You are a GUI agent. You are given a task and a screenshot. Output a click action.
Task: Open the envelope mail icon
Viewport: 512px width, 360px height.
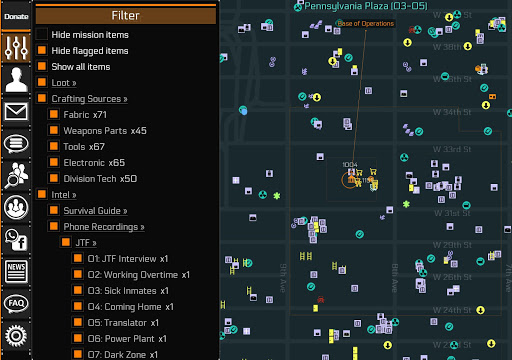point(16,112)
